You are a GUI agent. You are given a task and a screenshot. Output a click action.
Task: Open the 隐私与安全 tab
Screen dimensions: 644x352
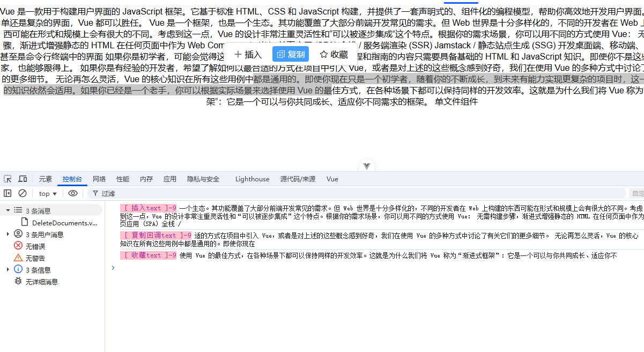coord(203,179)
